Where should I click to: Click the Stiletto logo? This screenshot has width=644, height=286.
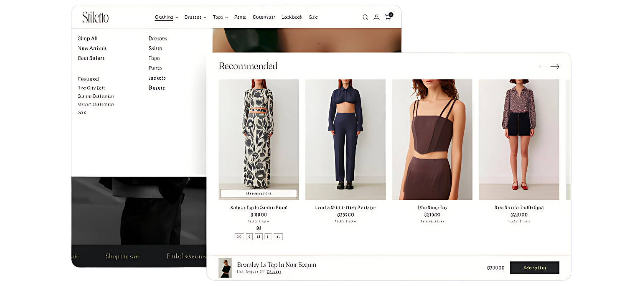tap(95, 17)
